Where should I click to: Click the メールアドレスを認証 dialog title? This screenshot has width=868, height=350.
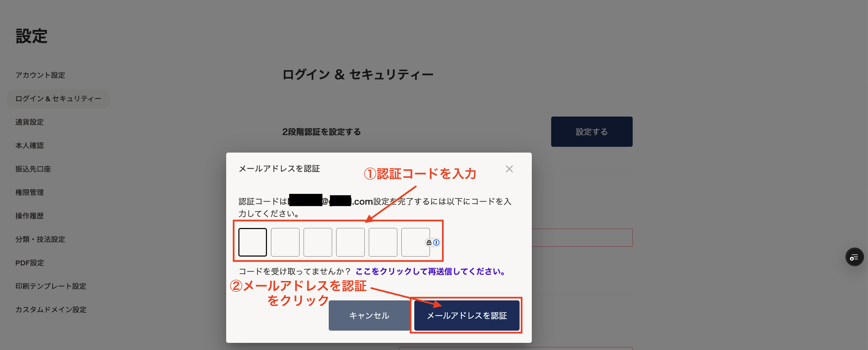coord(279,169)
